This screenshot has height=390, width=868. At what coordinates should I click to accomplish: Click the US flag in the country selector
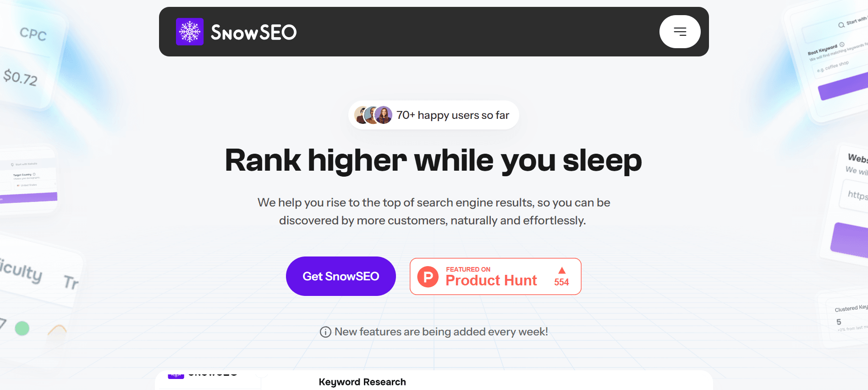click(x=18, y=185)
